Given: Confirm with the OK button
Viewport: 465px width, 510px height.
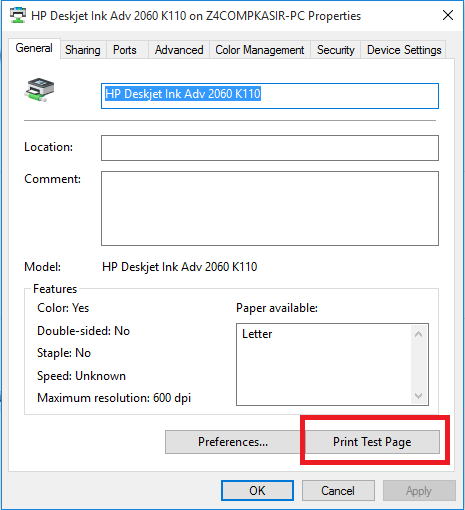Looking at the screenshot, I should pyautogui.click(x=257, y=491).
